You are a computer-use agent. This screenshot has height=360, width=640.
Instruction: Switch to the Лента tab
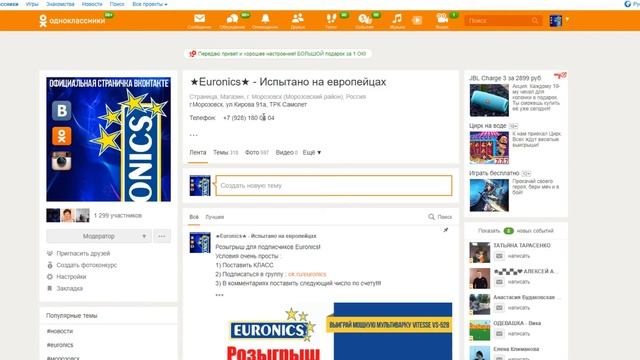198,152
